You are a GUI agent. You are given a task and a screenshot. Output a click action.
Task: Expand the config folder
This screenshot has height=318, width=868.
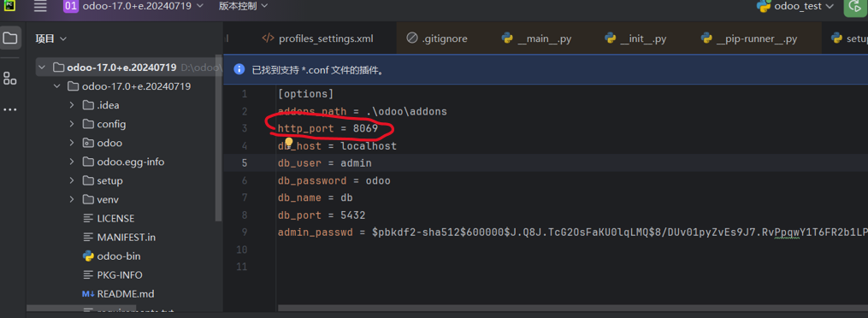click(72, 124)
